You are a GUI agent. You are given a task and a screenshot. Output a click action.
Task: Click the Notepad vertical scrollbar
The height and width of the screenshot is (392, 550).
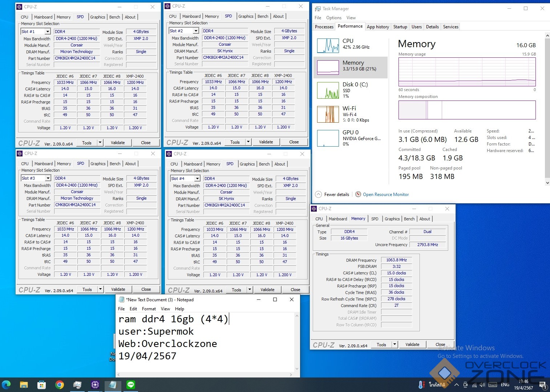click(297, 342)
